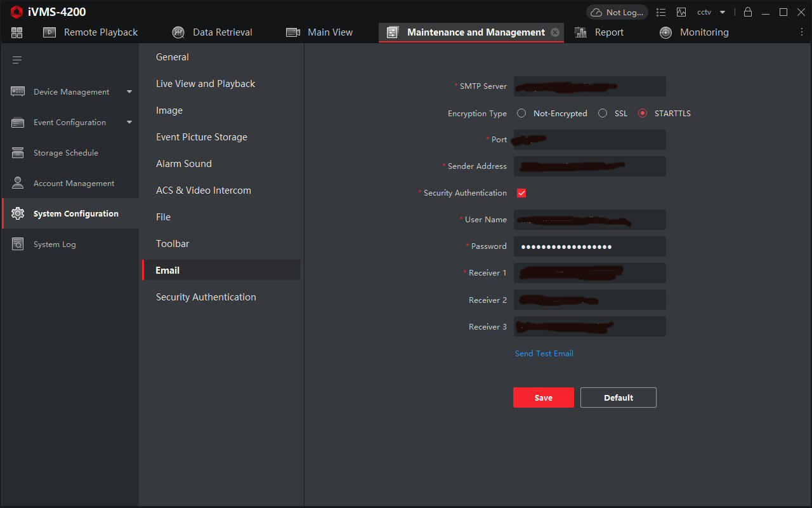The width and height of the screenshot is (812, 508).
Task: Collapse the navigation sidebar
Action: click(16, 60)
